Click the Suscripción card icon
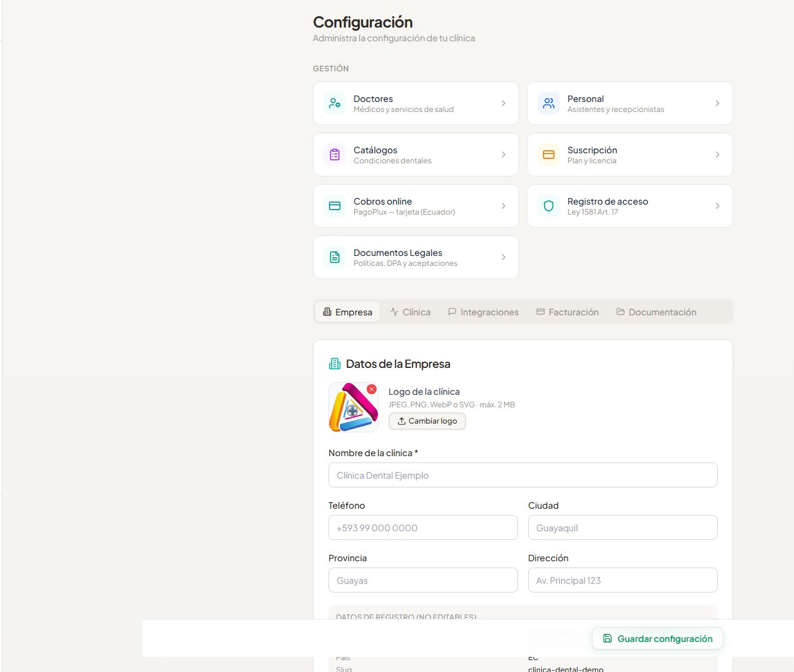The width and height of the screenshot is (794, 672). click(549, 155)
